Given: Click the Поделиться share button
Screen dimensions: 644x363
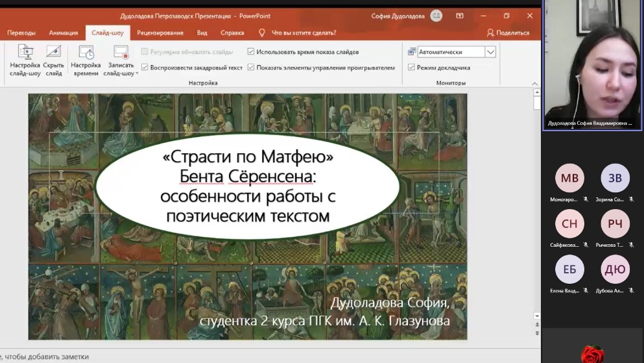Looking at the screenshot, I should click(508, 32).
